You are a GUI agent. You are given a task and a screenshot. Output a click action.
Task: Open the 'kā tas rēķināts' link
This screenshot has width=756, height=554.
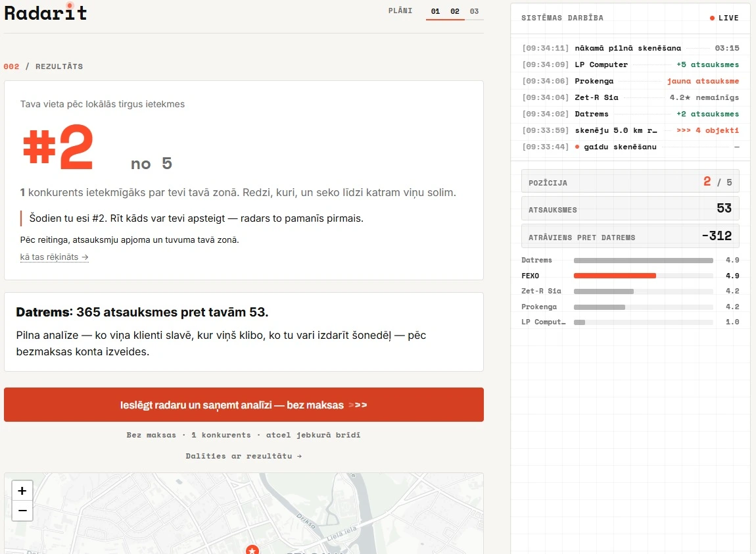[54, 257]
